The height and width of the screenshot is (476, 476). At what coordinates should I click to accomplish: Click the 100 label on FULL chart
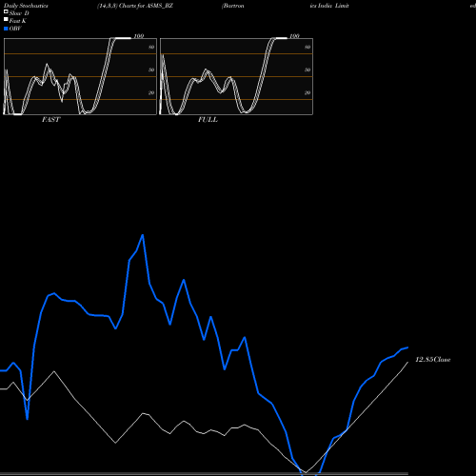point(294,36)
